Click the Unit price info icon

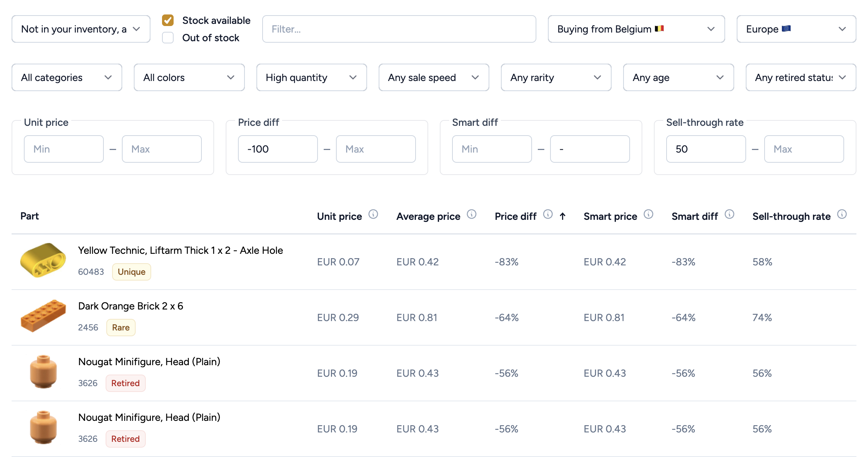373,214
